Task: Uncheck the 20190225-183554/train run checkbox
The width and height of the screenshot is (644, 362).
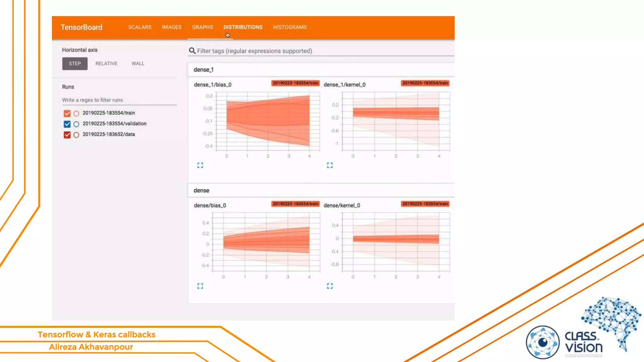Action: [67, 113]
